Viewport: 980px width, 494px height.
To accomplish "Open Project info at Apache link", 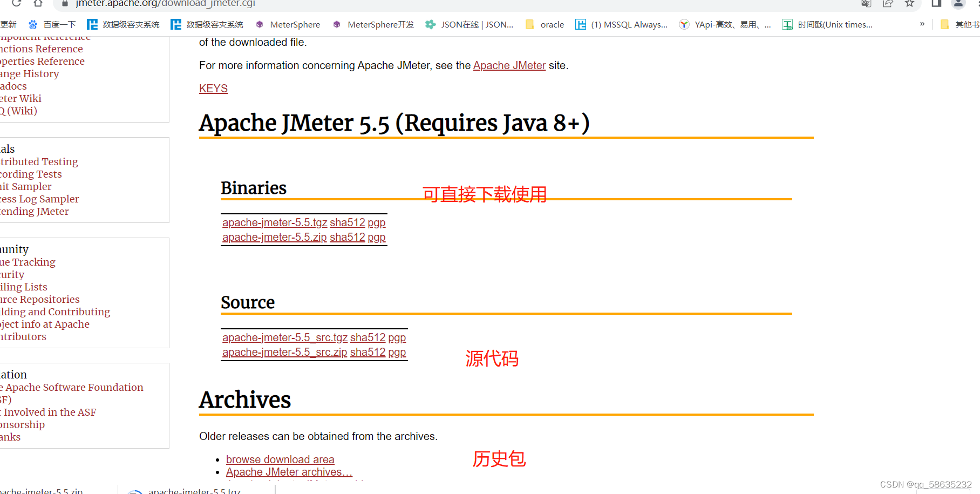I will coord(45,324).
